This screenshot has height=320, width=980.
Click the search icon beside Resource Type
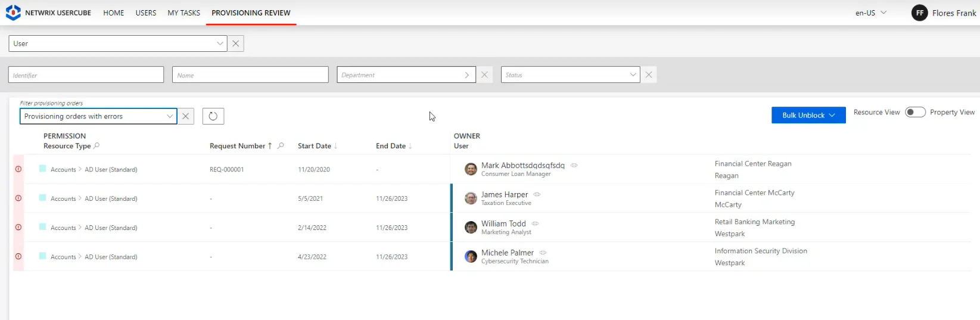point(97,145)
